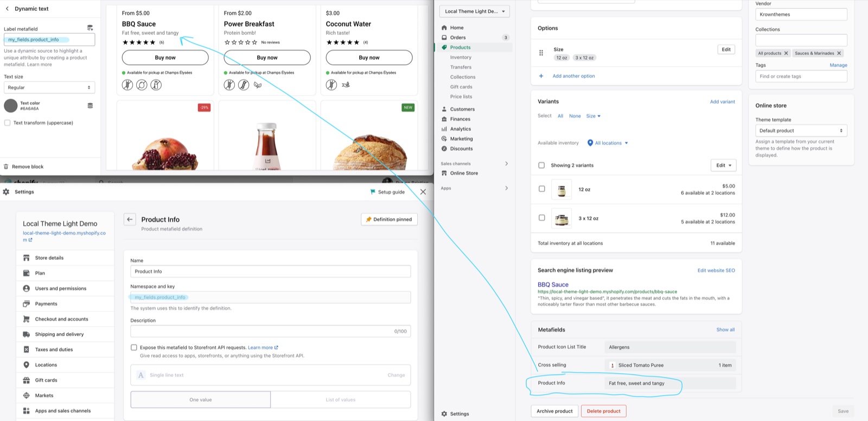Click the Setup guide flag icon
868x421 pixels.
pos(373,192)
